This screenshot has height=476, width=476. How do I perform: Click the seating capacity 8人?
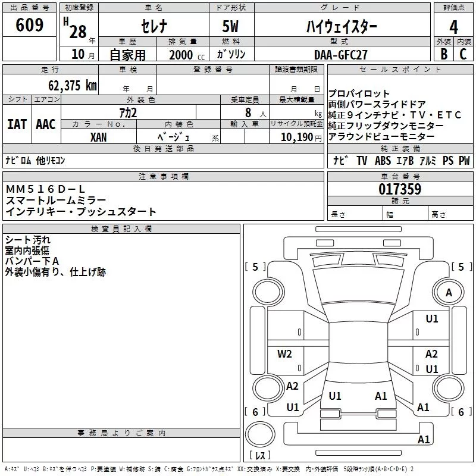[256, 112]
